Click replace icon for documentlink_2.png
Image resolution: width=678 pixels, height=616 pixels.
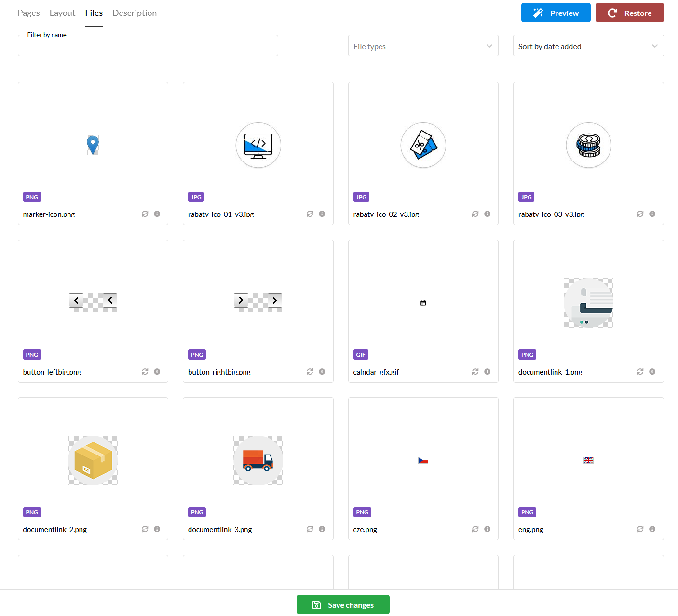pyautogui.click(x=145, y=529)
